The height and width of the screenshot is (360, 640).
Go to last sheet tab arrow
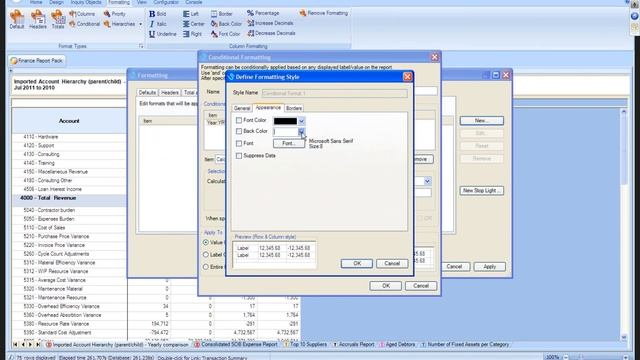(38, 345)
